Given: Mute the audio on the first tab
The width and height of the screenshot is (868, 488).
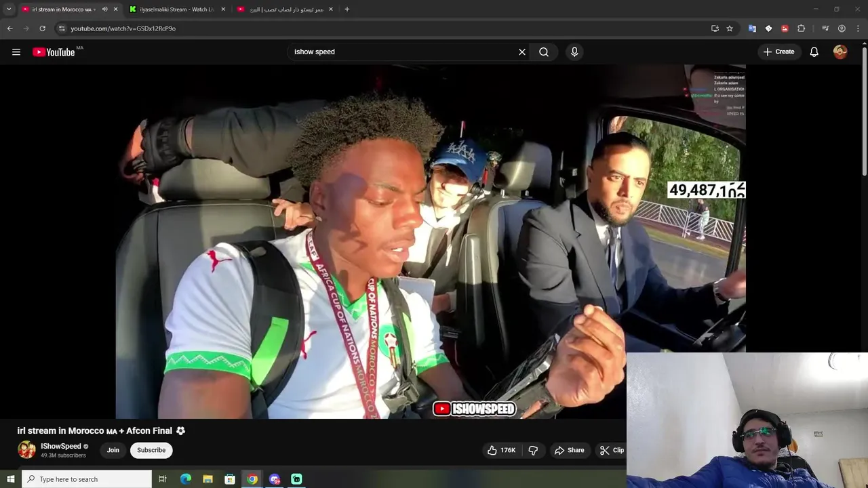Looking at the screenshot, I should point(104,9).
